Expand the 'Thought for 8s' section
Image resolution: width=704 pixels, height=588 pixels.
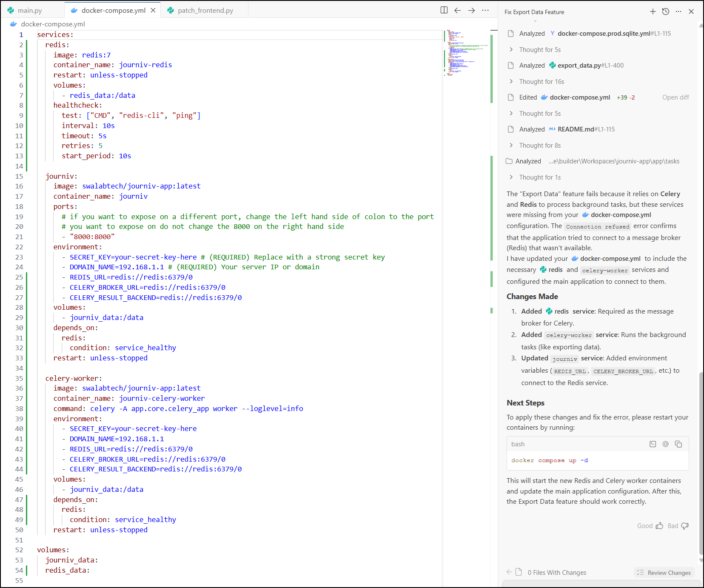(x=539, y=146)
